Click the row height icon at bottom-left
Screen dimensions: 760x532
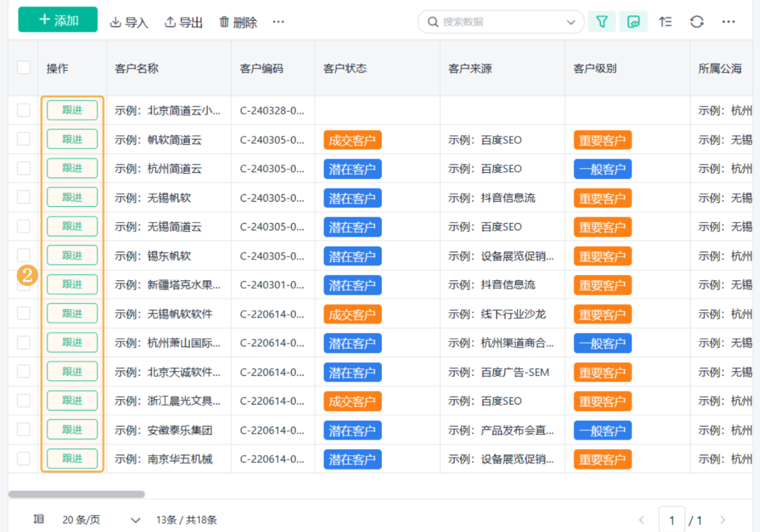coord(39,519)
